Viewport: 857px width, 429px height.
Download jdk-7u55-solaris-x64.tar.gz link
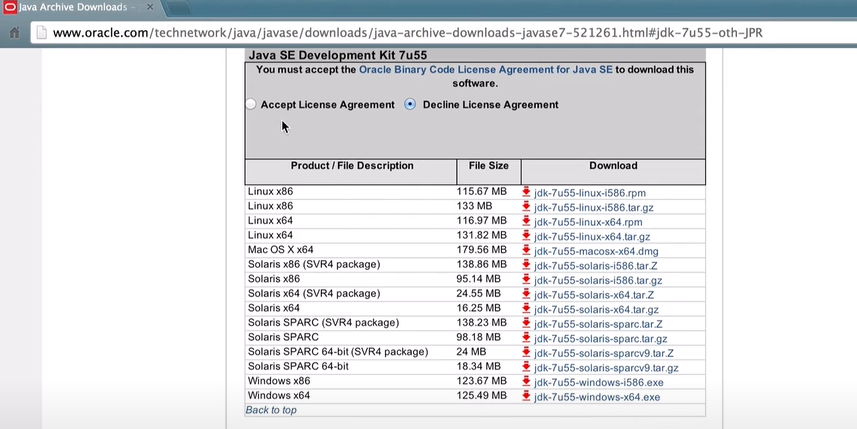tap(596, 310)
